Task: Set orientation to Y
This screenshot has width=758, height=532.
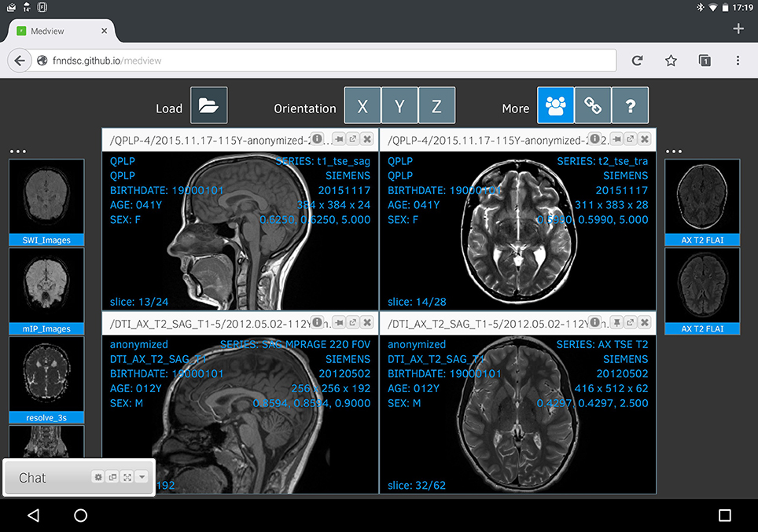Action: (x=399, y=105)
